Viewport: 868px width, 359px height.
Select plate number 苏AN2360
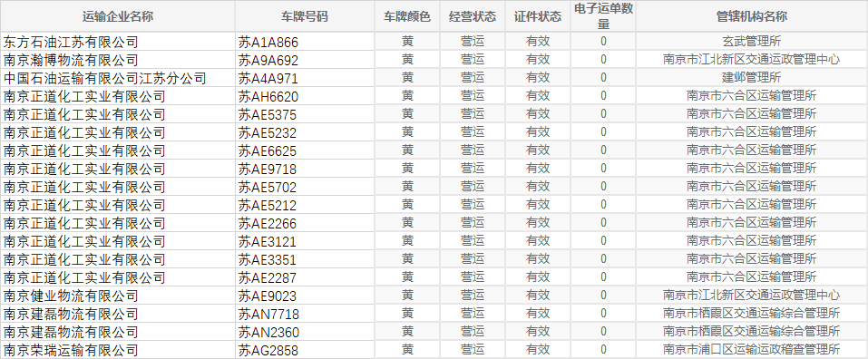[305, 332]
